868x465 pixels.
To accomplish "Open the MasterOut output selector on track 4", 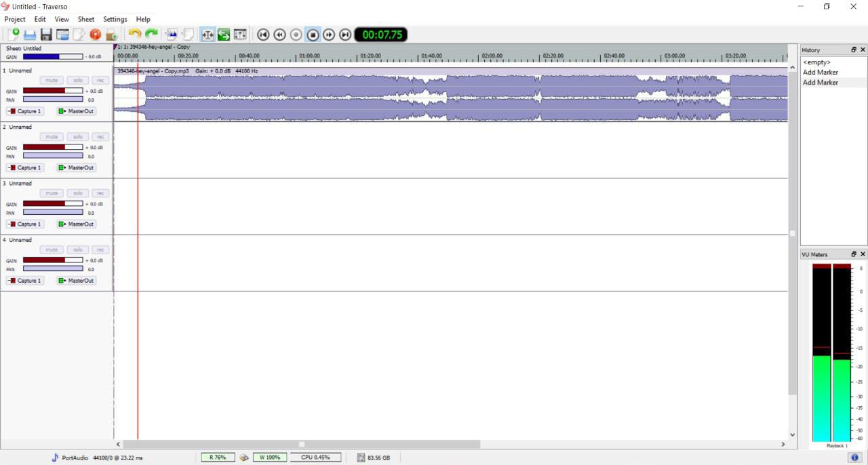I will [x=77, y=281].
